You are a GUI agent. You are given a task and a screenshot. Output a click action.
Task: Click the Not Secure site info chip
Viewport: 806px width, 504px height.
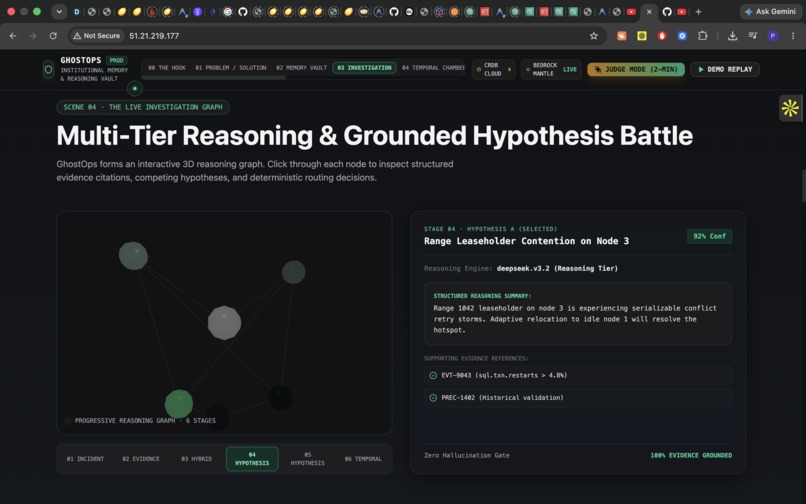(97, 36)
